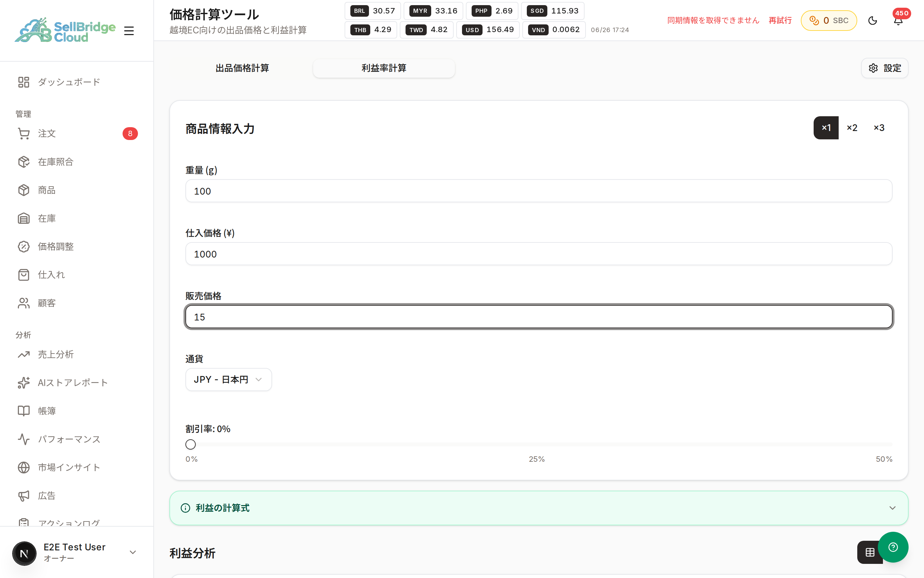Expand the 利益の計算式 section chevron

(x=892, y=508)
